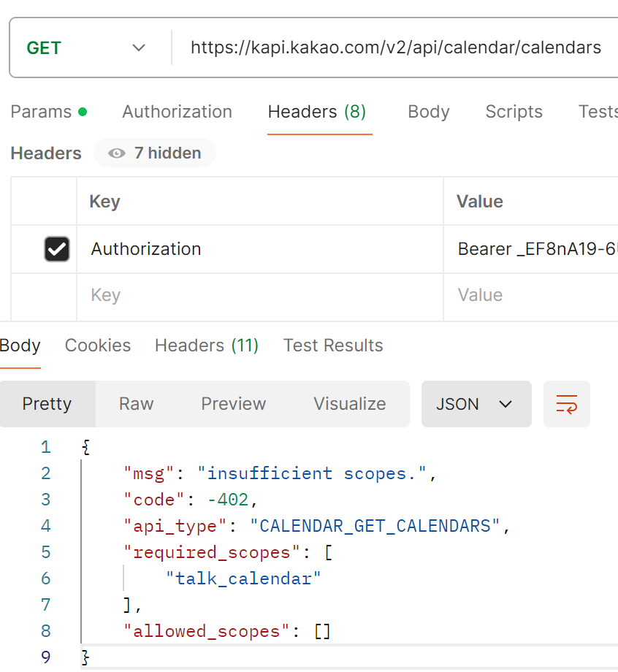Viewport: 618px width, 672px height.
Task: Click the -402 code value
Action: click(228, 500)
